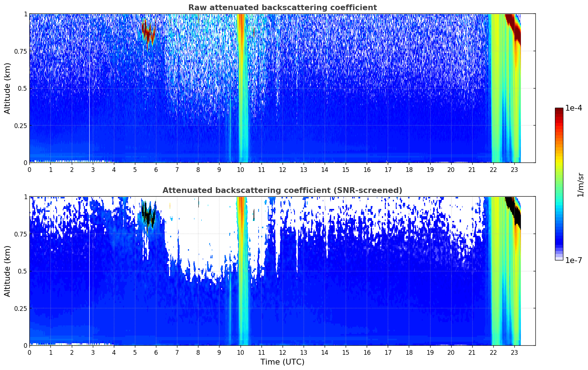Image resolution: width=588 pixels, height=370 pixels.
Task: Click 'Altitude (km)' label of the SNR-screened plot
Action: pos(8,271)
